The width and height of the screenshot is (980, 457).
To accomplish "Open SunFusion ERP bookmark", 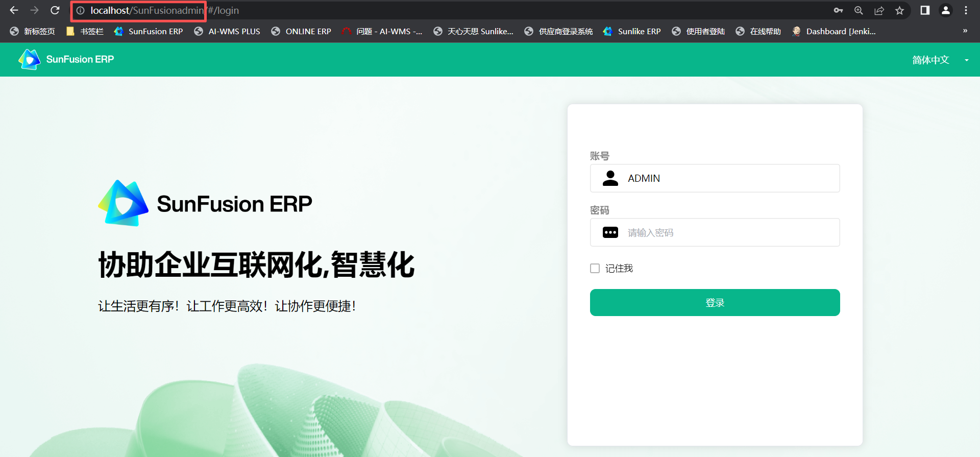I will point(149,31).
